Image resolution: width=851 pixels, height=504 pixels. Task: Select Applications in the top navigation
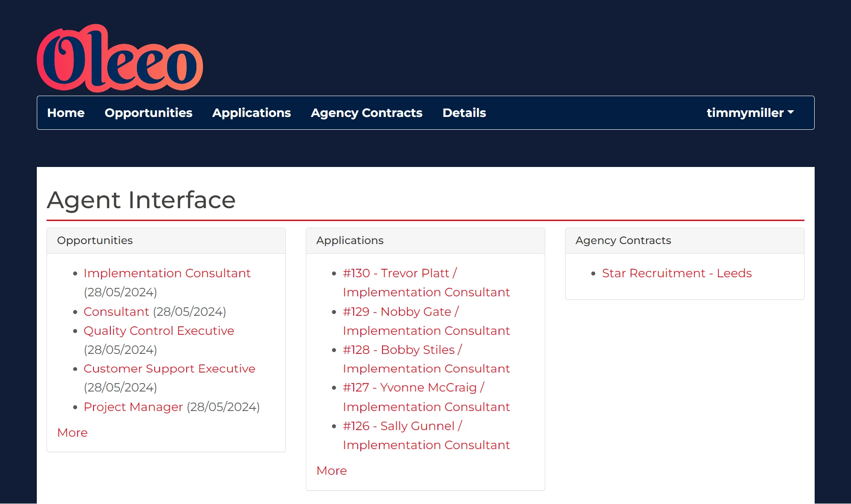pos(251,113)
